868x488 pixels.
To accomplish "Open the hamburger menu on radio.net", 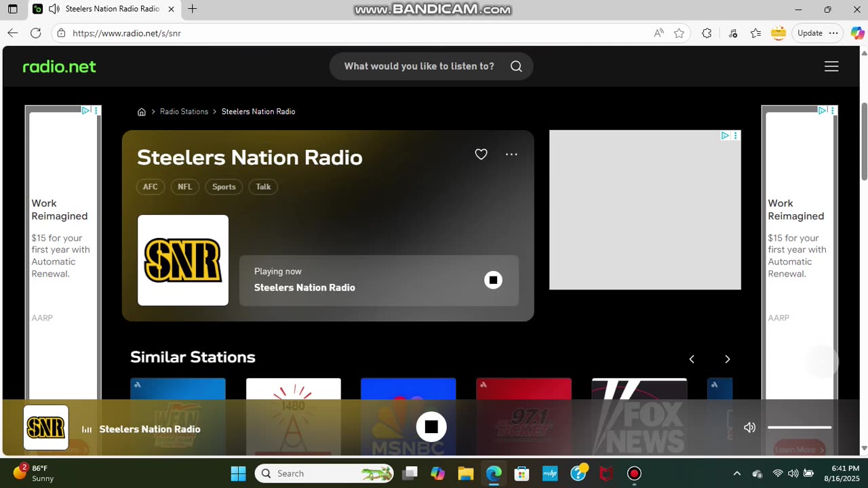I will click(x=831, y=66).
